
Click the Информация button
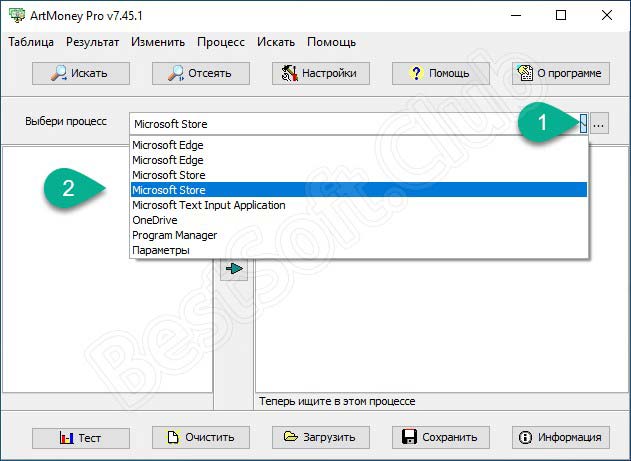point(561,437)
